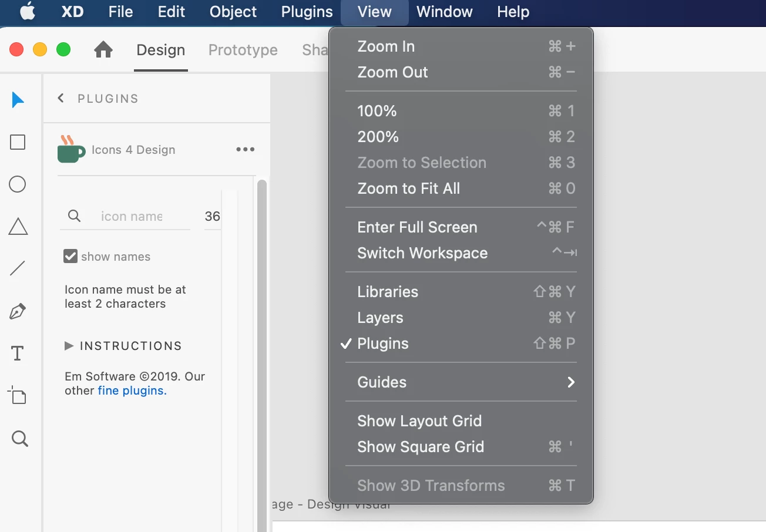
Task: Open the Window menu
Action: click(445, 12)
